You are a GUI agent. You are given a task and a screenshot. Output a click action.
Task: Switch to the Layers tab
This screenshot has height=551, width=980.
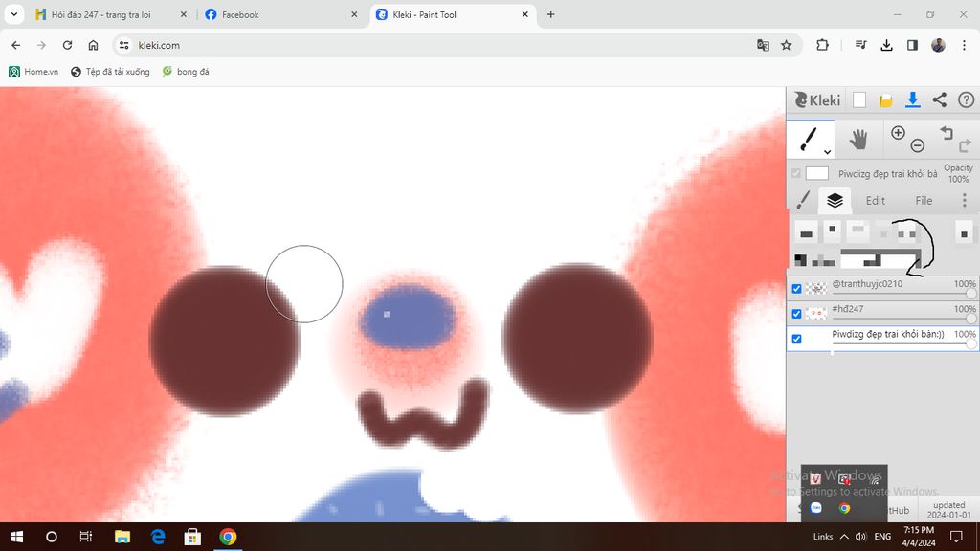pyautogui.click(x=835, y=200)
